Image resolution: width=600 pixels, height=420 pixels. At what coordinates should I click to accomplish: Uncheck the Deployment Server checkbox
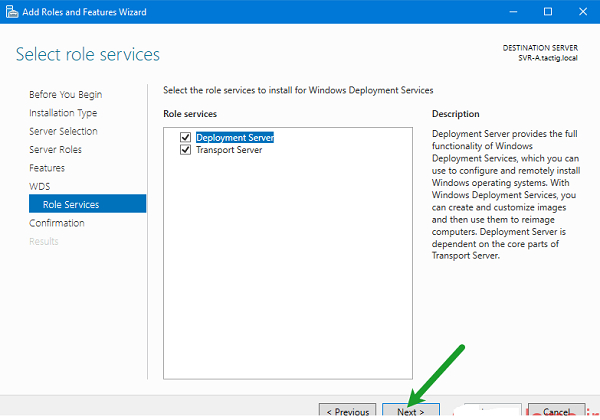(x=184, y=137)
